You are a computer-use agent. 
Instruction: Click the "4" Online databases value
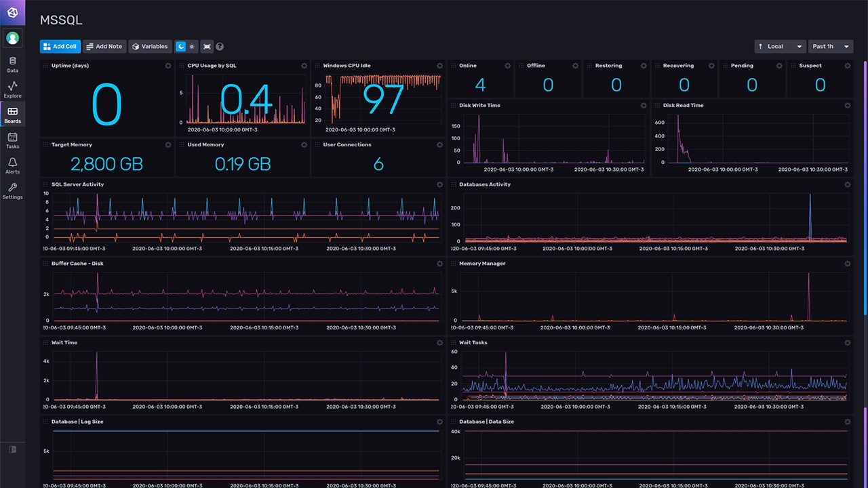[x=480, y=85]
